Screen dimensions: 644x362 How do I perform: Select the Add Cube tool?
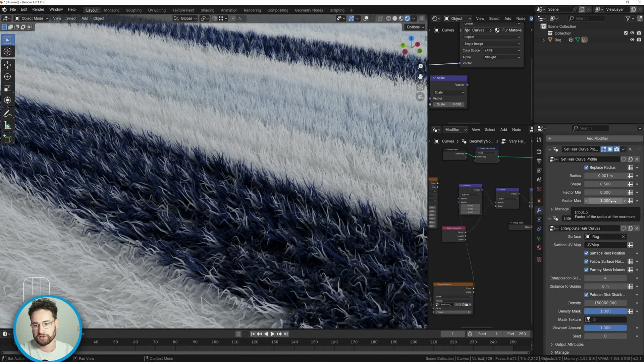[7, 138]
